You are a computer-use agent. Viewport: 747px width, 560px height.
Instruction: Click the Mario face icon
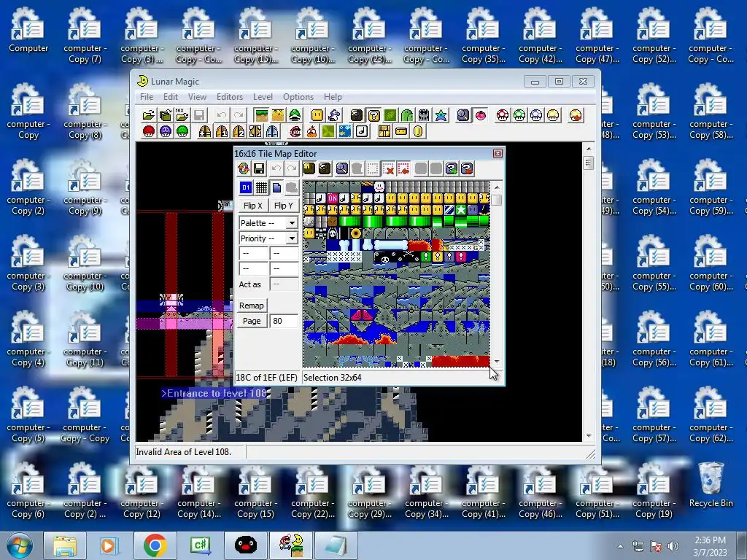[x=295, y=131]
